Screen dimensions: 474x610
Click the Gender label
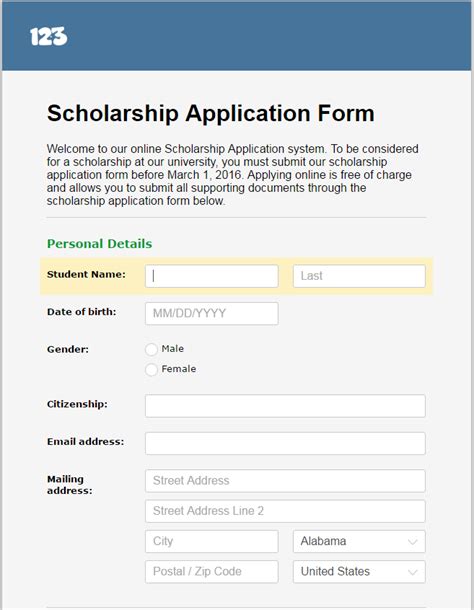pyautogui.click(x=68, y=349)
